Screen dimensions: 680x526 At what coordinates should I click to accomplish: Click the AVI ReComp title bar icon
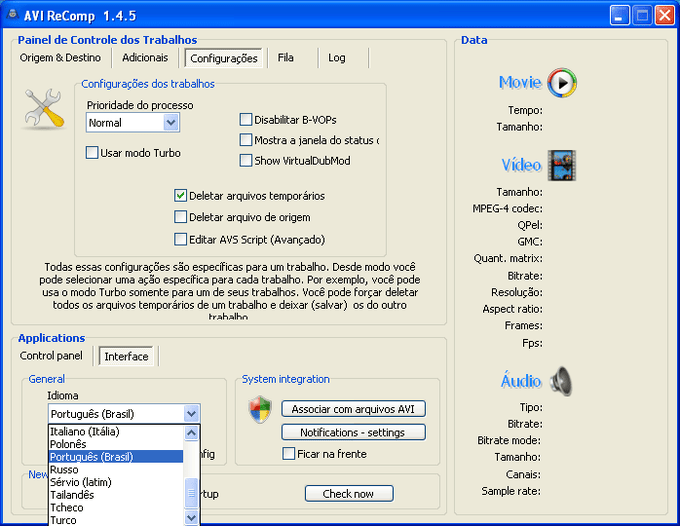tap(13, 16)
